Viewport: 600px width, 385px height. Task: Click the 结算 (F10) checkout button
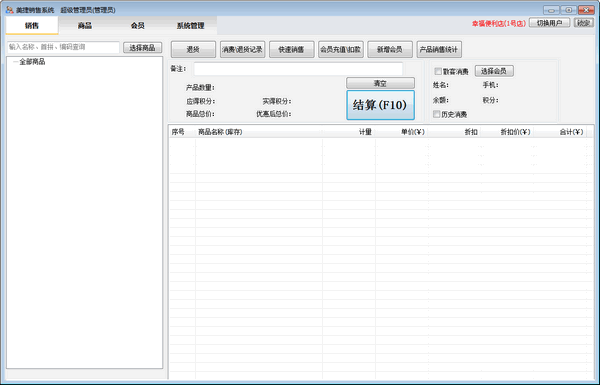(380, 105)
